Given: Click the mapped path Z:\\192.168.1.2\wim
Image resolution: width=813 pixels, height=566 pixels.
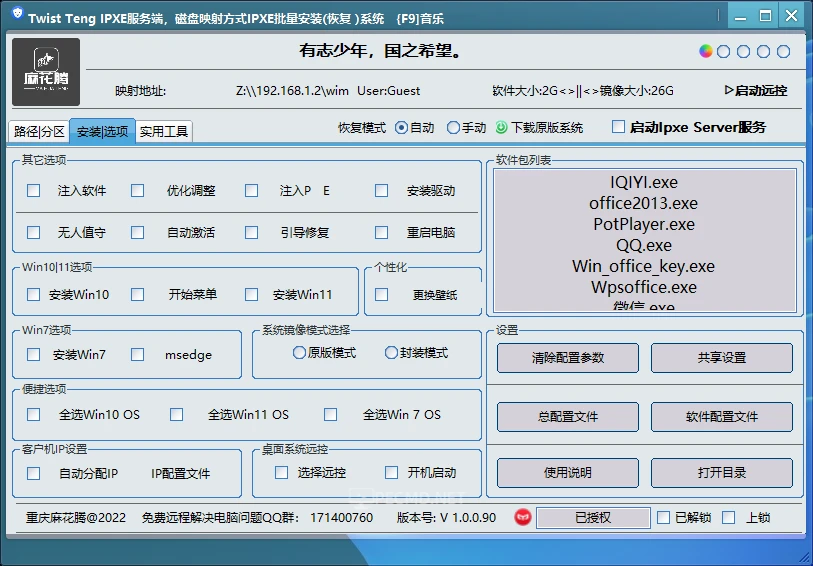Looking at the screenshot, I should 292,91.
